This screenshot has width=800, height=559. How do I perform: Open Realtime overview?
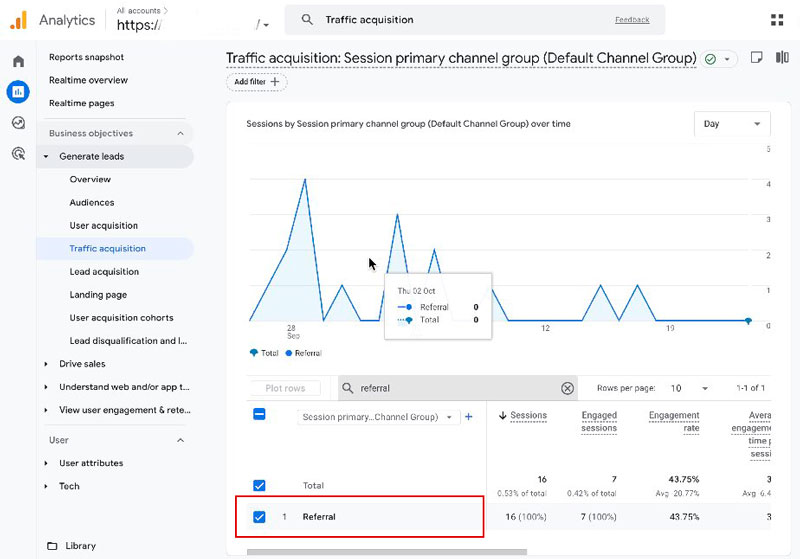pyautogui.click(x=88, y=80)
